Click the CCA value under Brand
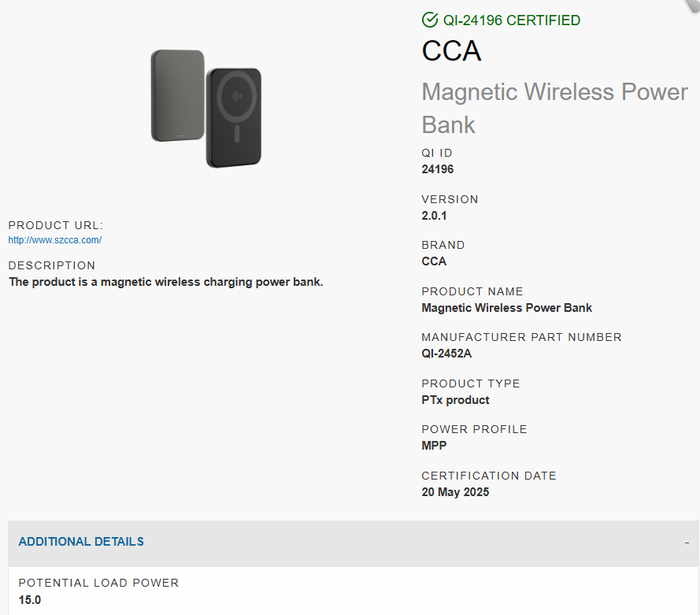Image resolution: width=700 pixels, height=615 pixels. (434, 261)
